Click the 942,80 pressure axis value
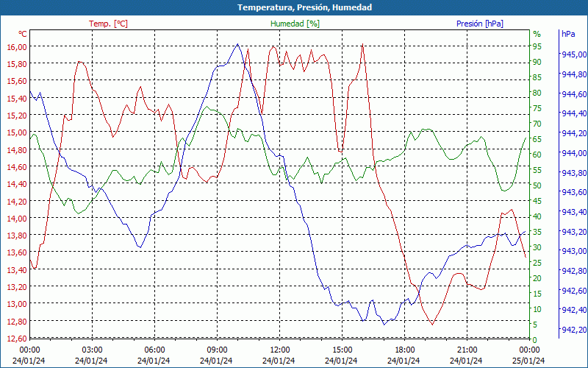The width and height of the screenshot is (588, 368). [574, 271]
